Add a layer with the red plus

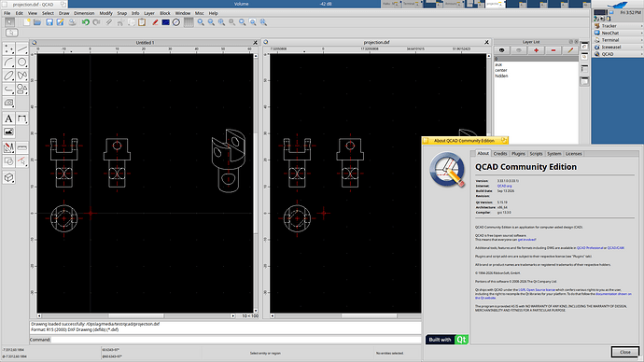point(536,50)
